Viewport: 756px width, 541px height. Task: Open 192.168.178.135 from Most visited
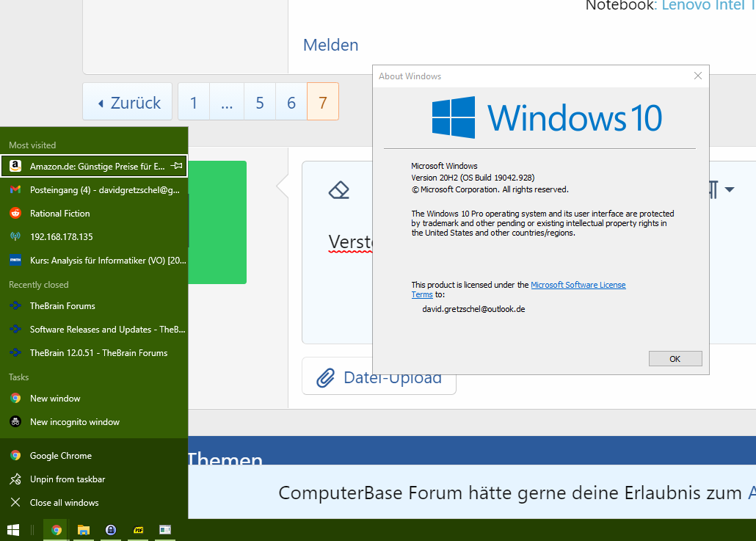(x=94, y=237)
